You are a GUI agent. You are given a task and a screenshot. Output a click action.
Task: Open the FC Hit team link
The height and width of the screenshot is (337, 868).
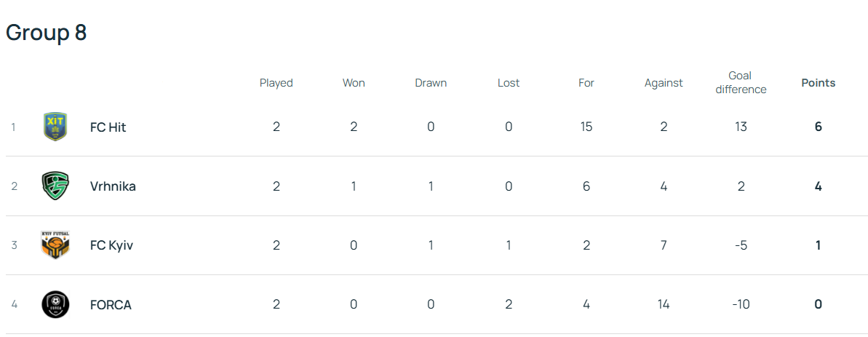pos(108,127)
